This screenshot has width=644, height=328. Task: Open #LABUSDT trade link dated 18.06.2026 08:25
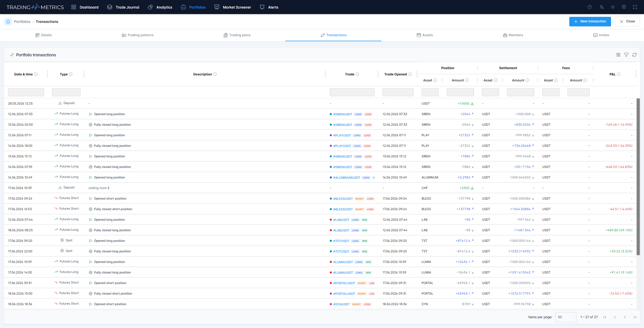point(341,230)
